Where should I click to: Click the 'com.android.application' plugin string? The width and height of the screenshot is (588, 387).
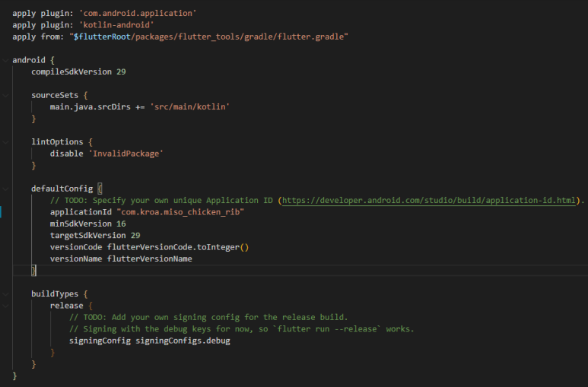point(138,13)
